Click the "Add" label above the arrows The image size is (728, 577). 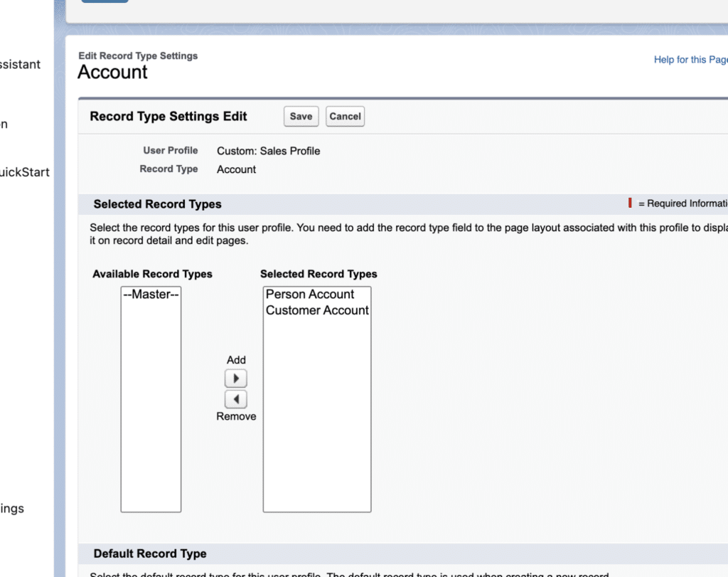(236, 360)
